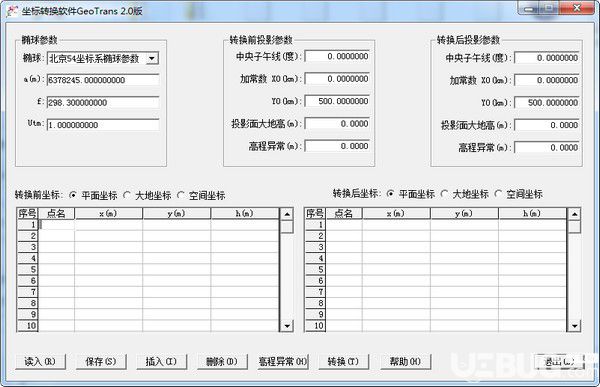Click right table scrollbar thumb

point(574,227)
